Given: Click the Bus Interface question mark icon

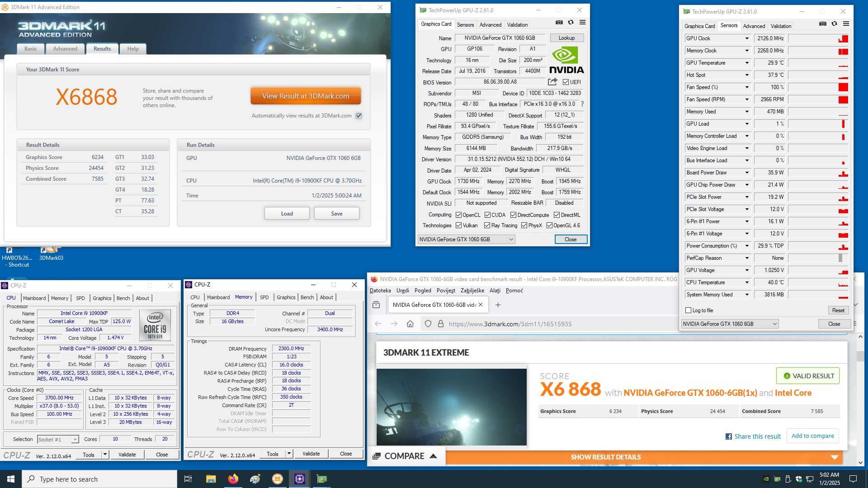Looking at the screenshot, I should pyautogui.click(x=582, y=104).
